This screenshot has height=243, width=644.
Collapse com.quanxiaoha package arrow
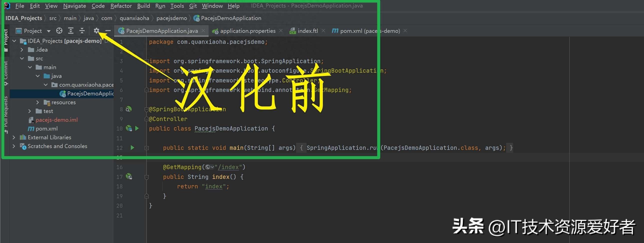tap(46, 85)
